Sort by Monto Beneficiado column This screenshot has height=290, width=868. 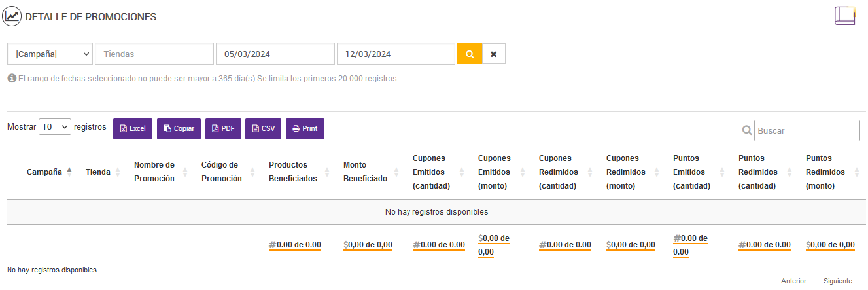[x=365, y=172]
